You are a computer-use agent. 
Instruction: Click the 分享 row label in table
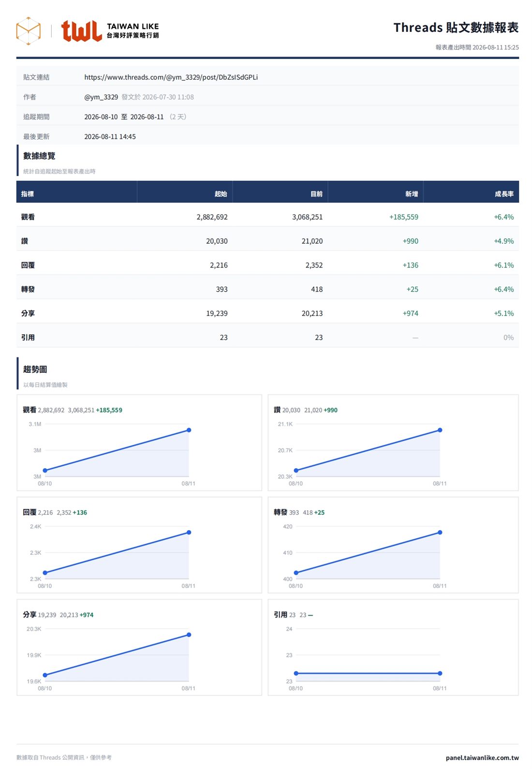click(28, 313)
